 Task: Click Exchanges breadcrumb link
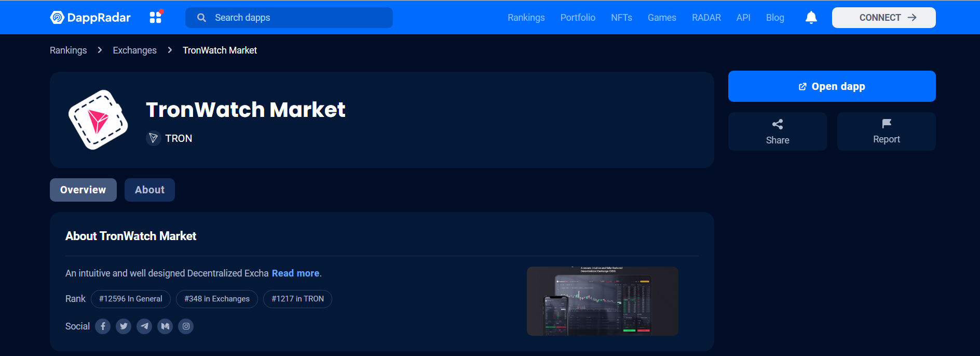point(135,50)
